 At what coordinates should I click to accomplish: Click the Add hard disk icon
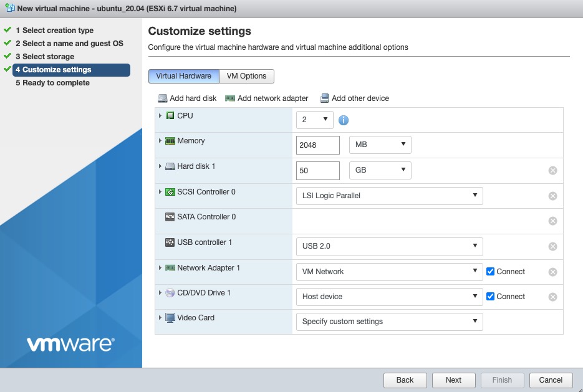[x=163, y=98]
